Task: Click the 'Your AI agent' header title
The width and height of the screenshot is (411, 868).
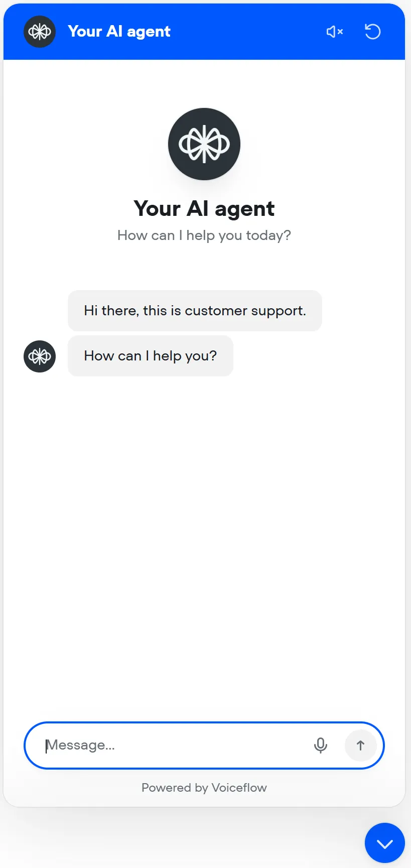Action: (x=119, y=32)
